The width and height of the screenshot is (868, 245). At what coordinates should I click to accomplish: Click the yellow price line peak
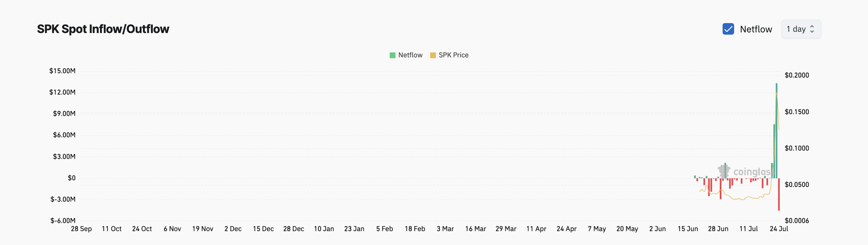tap(777, 94)
